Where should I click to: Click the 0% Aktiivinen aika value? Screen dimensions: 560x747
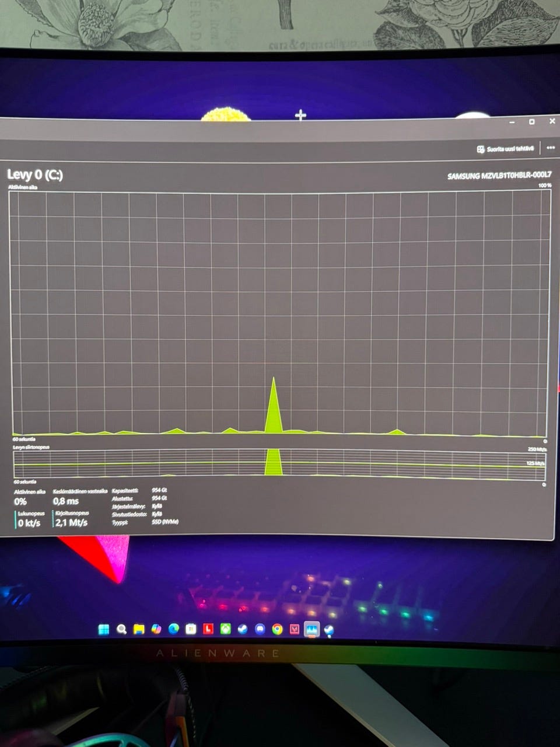20,502
